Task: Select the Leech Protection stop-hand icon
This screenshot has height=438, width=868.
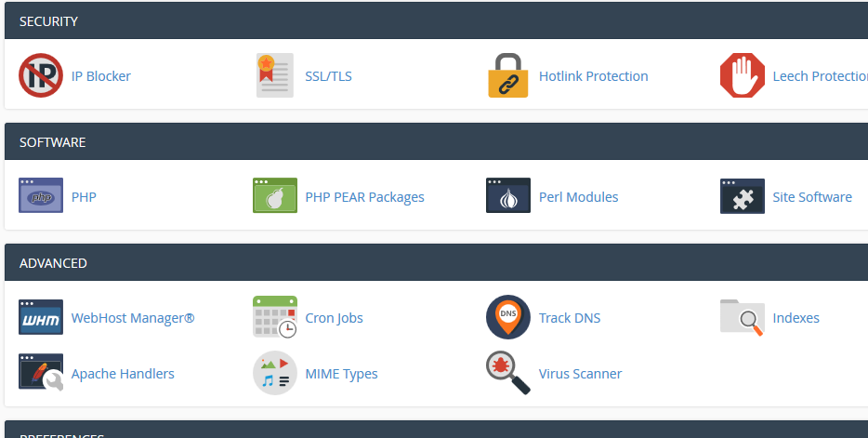Action: [x=743, y=75]
